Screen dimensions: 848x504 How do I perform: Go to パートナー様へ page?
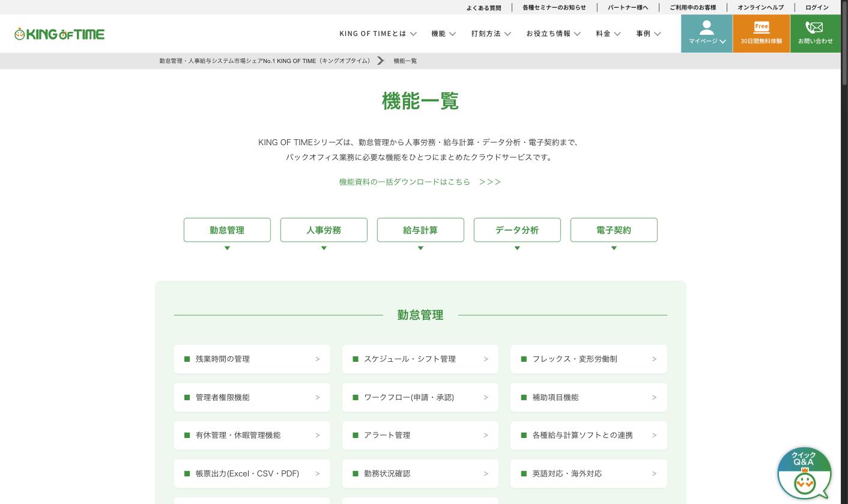628,8
